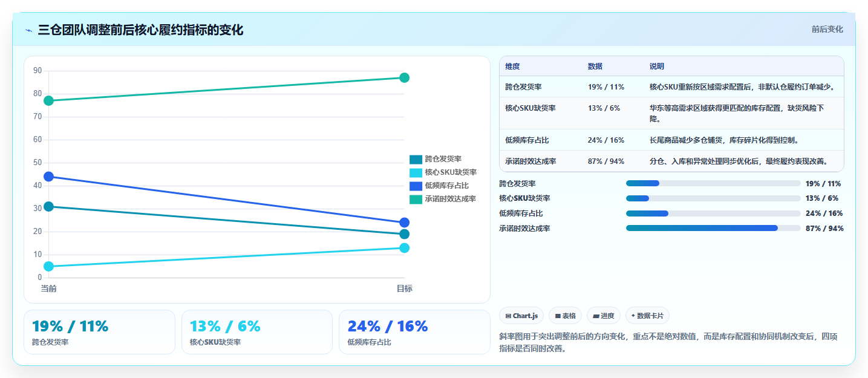Click the 跨仓发货率 point at 目标

(x=405, y=234)
